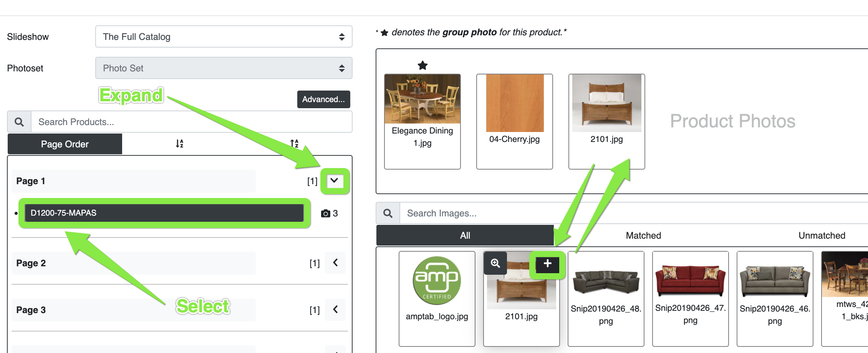Select the D1200-75-MAPAS product item
Image resolution: width=868 pixels, height=353 pixels.
(x=164, y=213)
